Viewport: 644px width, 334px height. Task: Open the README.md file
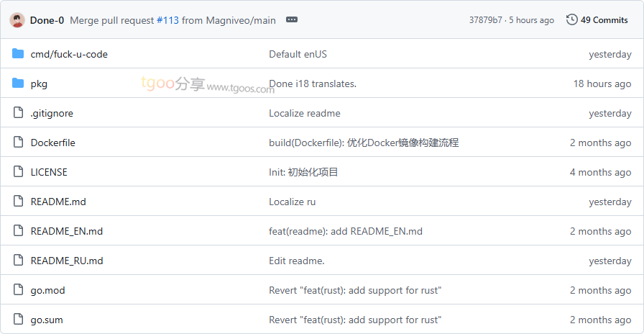pos(58,202)
